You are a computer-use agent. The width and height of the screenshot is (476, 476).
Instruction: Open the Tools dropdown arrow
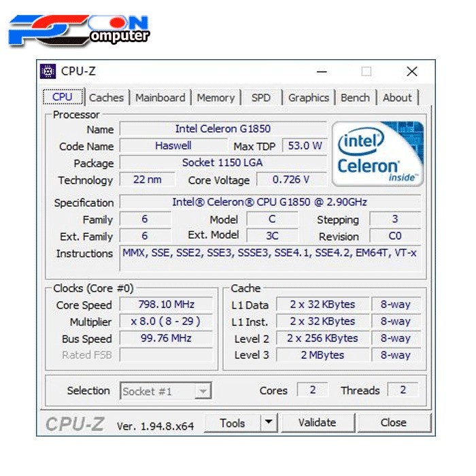pyautogui.click(x=269, y=422)
